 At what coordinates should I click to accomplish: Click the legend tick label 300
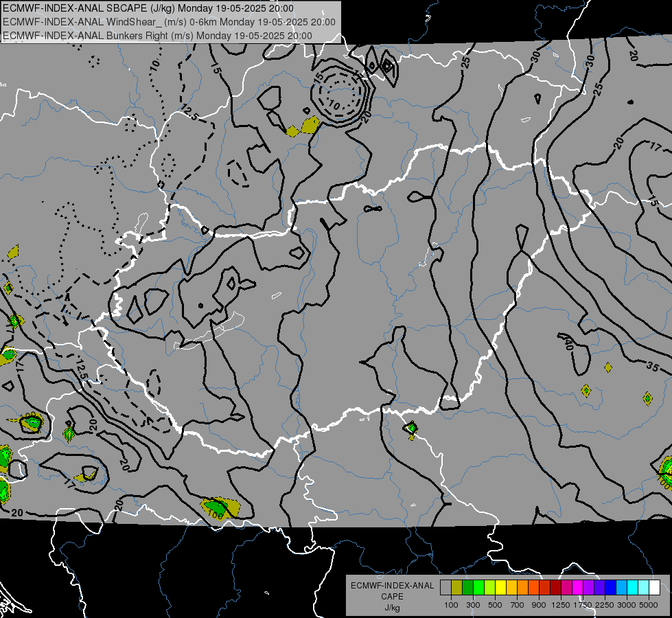coord(473,605)
